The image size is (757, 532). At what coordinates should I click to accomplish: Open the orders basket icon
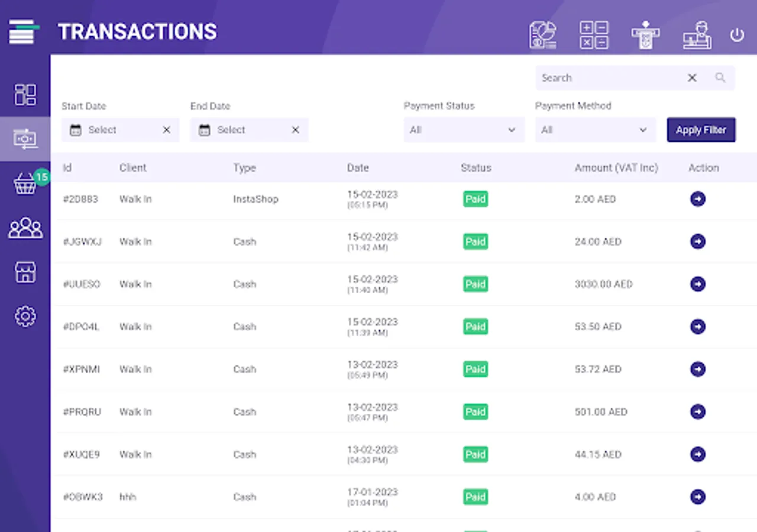click(25, 184)
